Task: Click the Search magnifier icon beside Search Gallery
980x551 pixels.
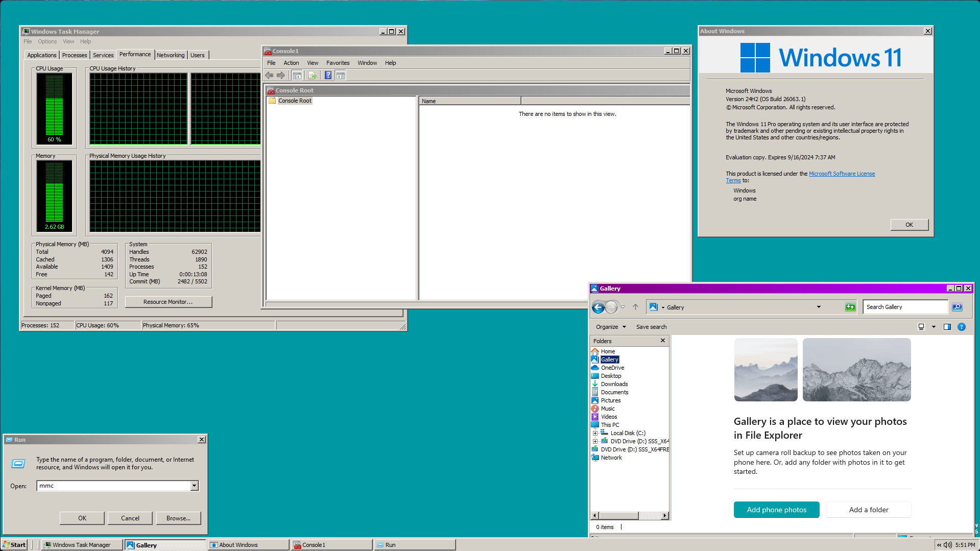Action: [x=957, y=307]
